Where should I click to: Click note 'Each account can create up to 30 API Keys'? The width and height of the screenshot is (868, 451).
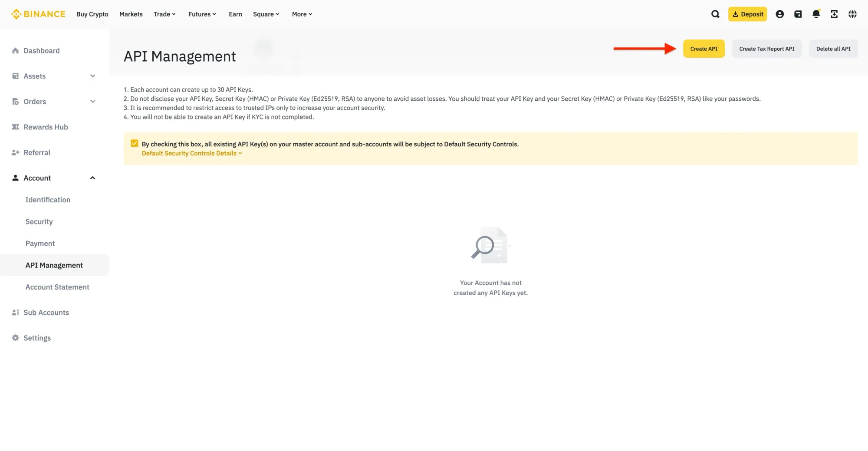point(188,89)
